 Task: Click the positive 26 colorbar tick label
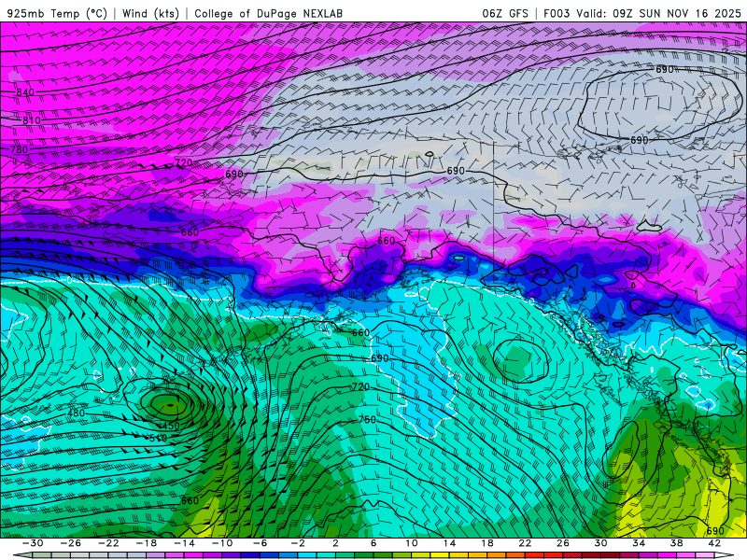(x=563, y=543)
